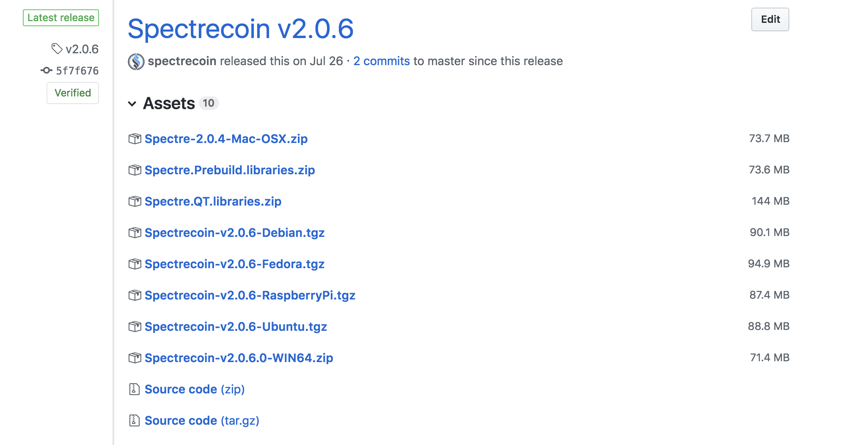The width and height of the screenshot is (868, 445).
Task: Click zip file icon for Source code (zip)
Action: point(134,389)
